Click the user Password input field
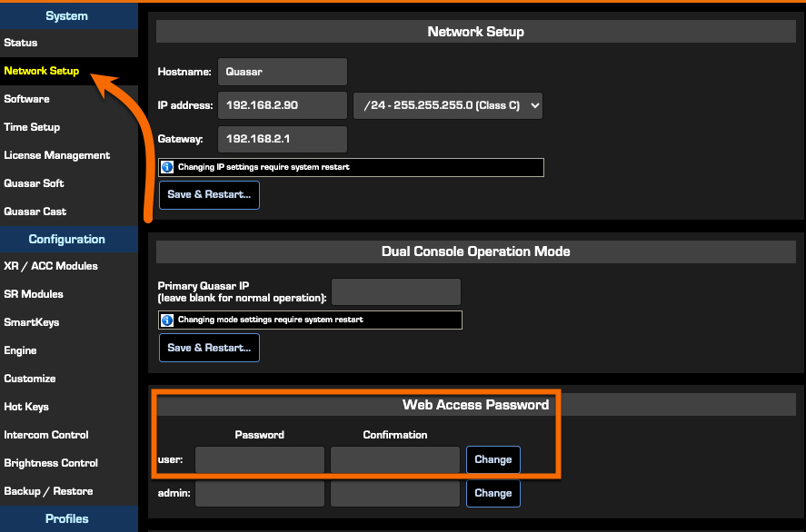Screen dimensions: 806x532 point(260,460)
